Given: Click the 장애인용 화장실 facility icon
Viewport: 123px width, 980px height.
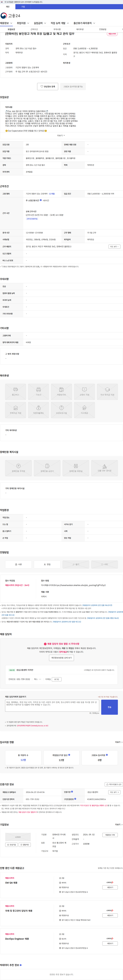Looking at the screenshot, I should (x=76, y=468).
